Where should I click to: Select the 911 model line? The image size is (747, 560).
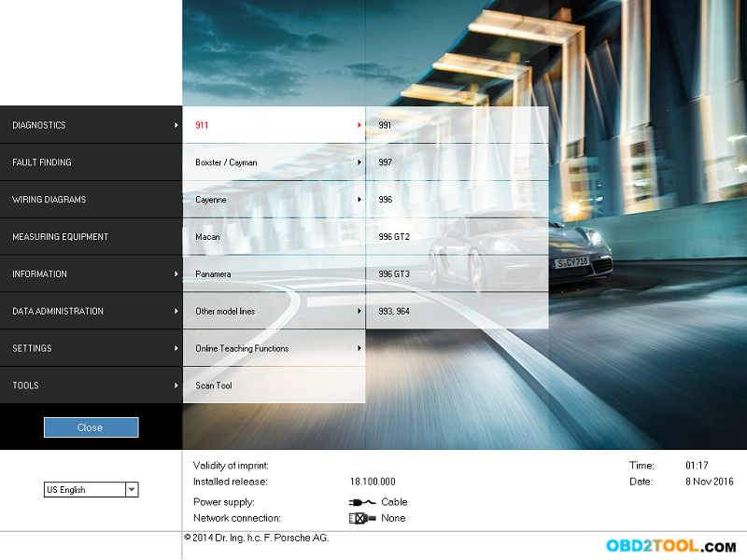[x=274, y=125]
